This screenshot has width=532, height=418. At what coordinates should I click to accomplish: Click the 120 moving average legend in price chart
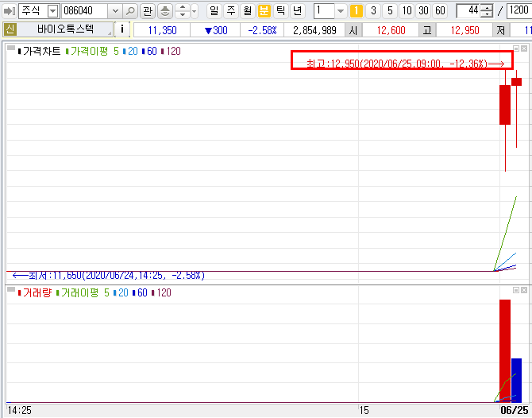click(x=171, y=52)
